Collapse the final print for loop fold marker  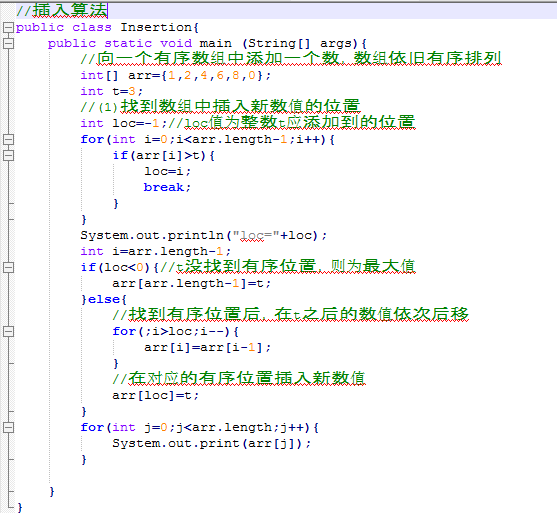8,427
